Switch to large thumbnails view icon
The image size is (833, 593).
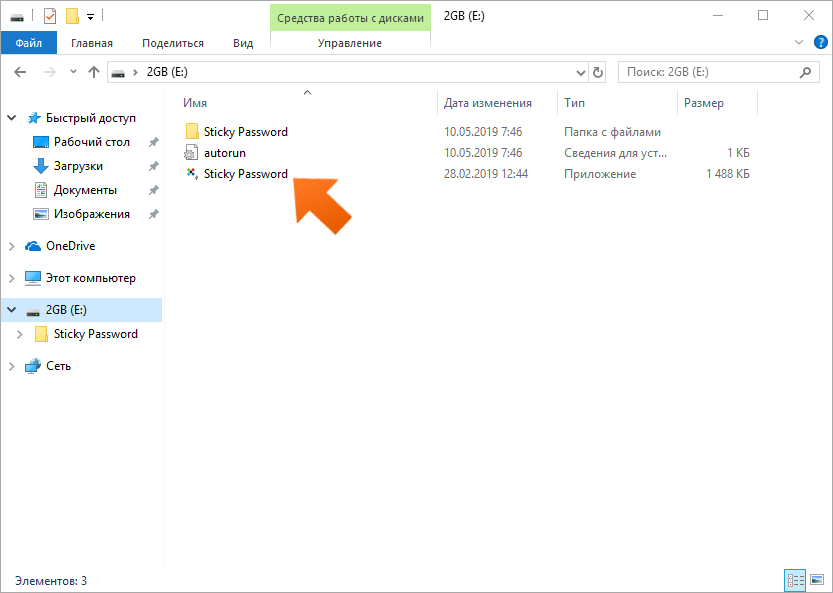coord(817,580)
